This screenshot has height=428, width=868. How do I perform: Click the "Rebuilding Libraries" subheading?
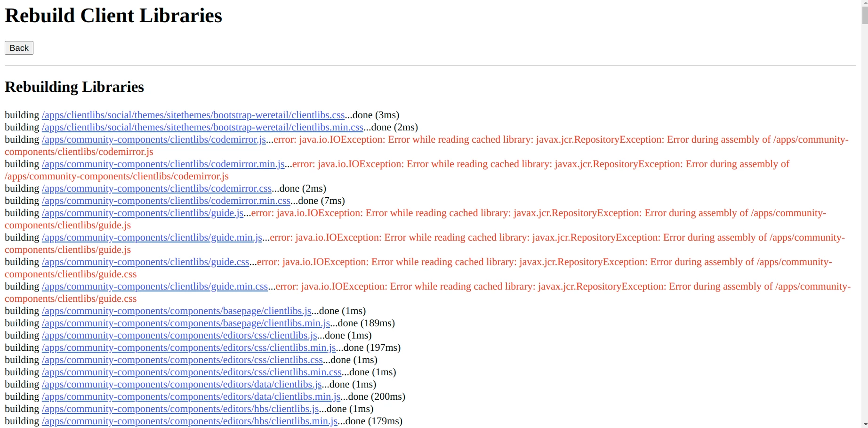click(x=74, y=87)
